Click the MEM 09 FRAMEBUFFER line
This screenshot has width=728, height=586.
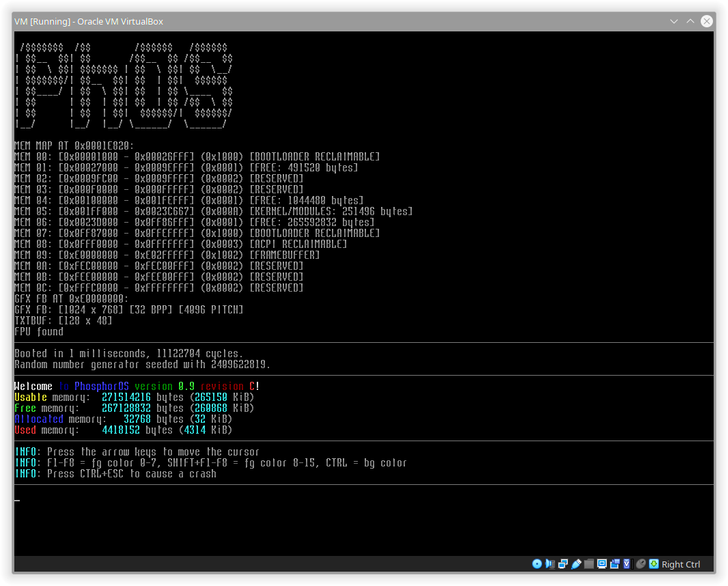(x=167, y=255)
